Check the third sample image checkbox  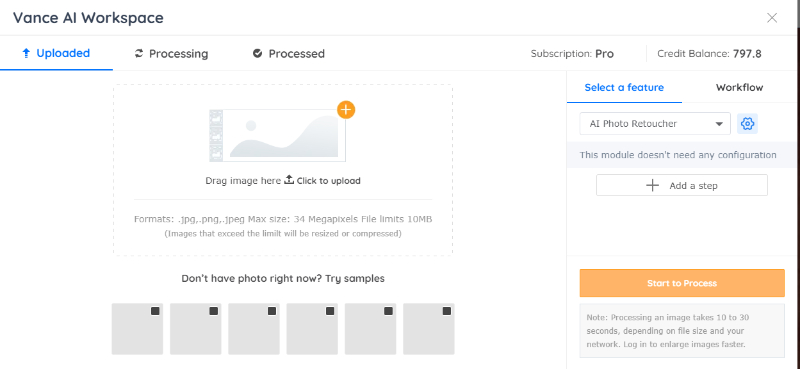tap(272, 311)
